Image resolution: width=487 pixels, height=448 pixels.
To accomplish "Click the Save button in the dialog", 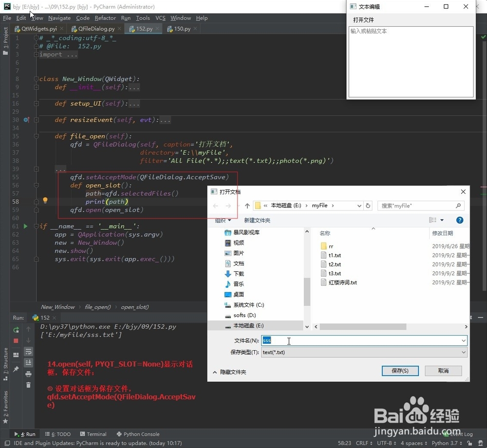I will 400,371.
